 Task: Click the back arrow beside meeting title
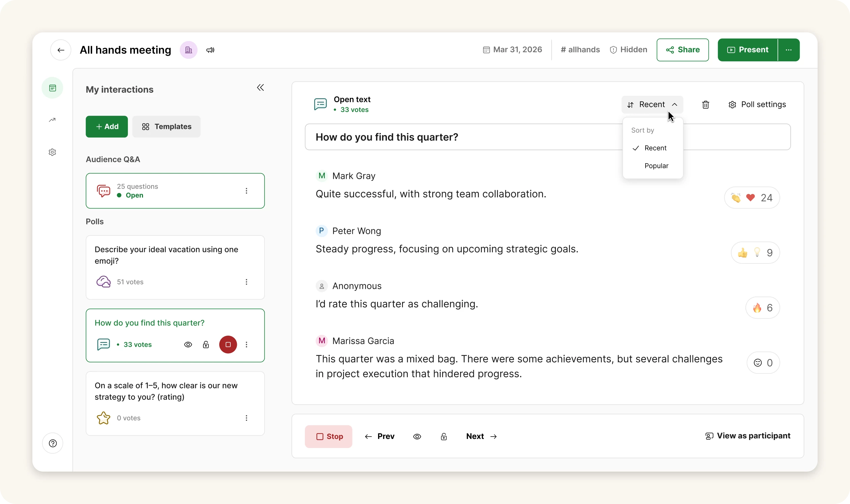pos(61,50)
